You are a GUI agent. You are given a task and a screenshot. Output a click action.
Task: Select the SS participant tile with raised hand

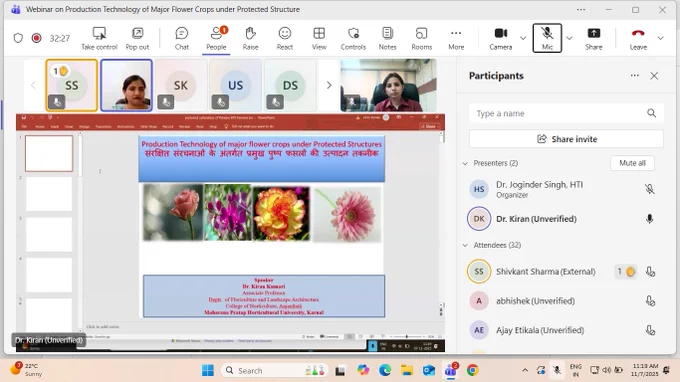pyautogui.click(x=72, y=85)
